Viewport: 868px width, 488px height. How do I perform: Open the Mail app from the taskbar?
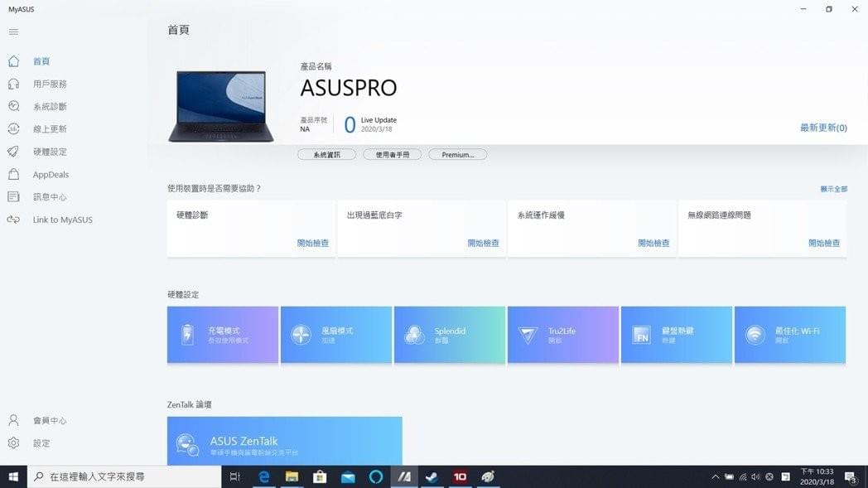tap(348, 476)
